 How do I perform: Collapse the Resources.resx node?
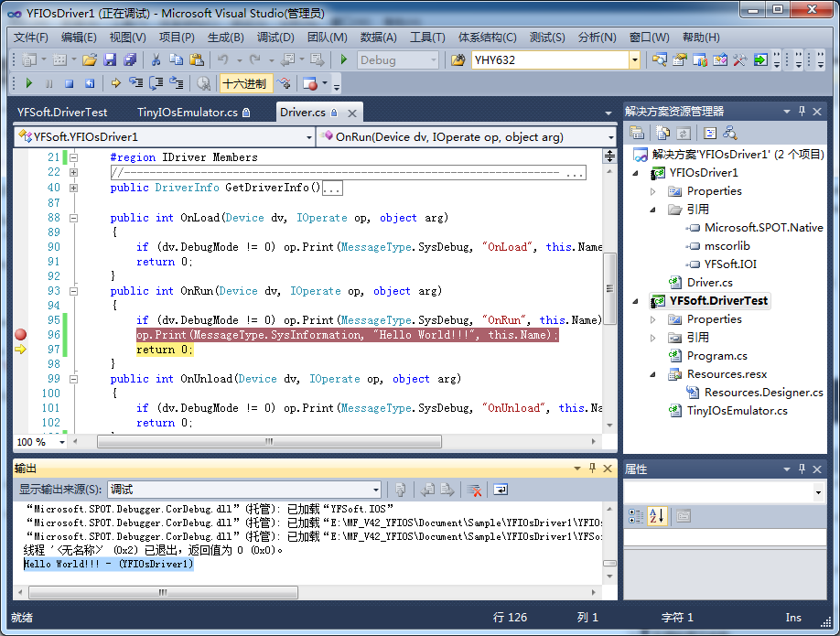653,374
